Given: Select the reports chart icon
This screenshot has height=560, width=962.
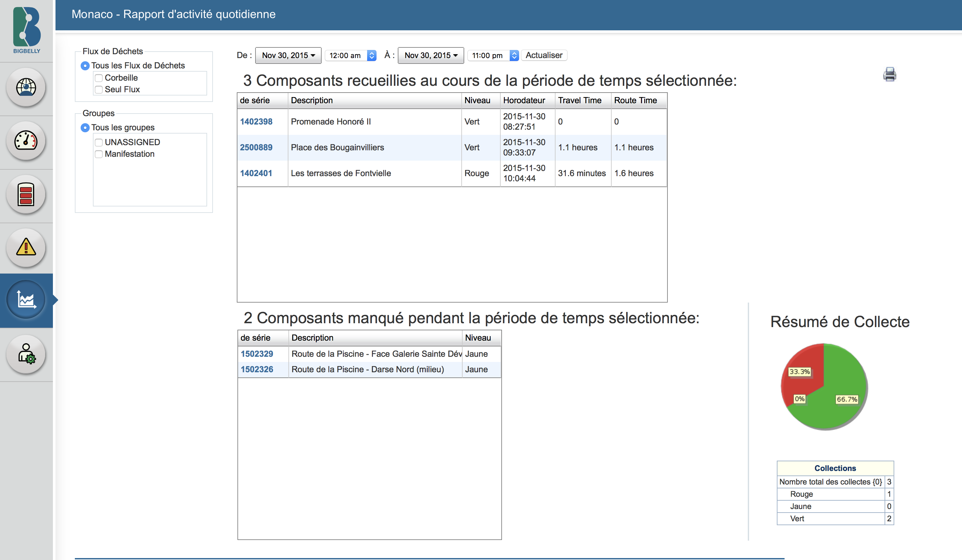Looking at the screenshot, I should [x=26, y=300].
